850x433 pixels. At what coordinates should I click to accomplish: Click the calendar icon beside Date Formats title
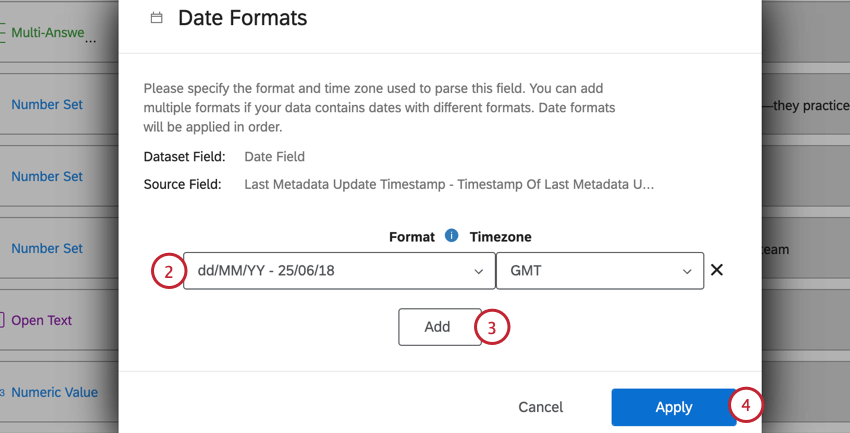point(156,18)
